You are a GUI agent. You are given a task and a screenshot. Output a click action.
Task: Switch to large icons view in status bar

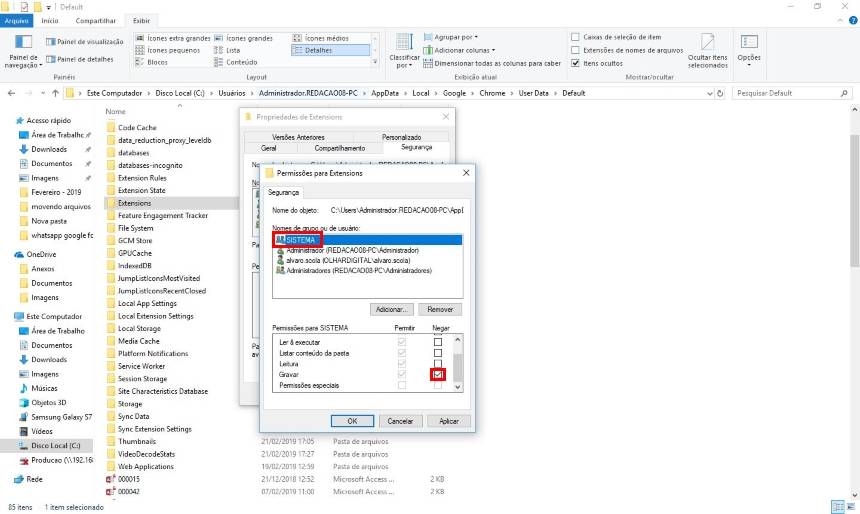[849, 507]
